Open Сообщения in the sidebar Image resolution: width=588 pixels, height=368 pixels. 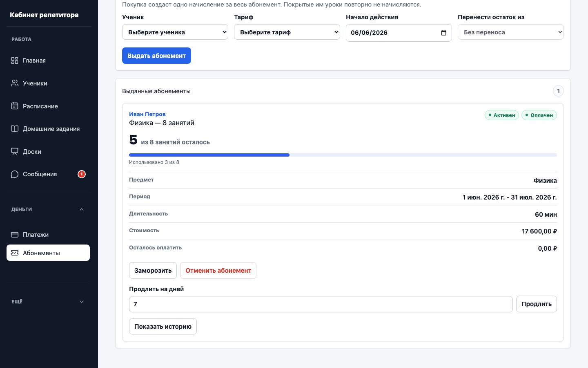point(48,174)
